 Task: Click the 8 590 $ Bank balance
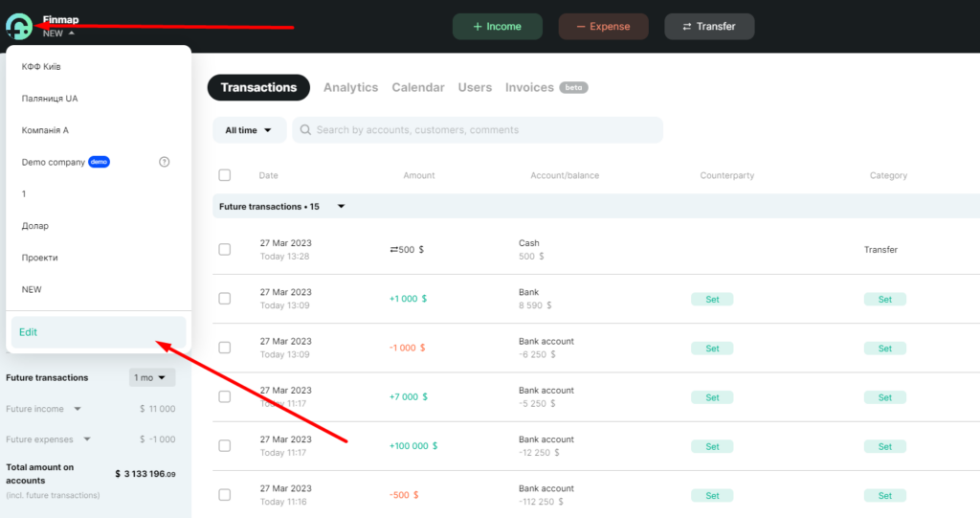[535, 305]
